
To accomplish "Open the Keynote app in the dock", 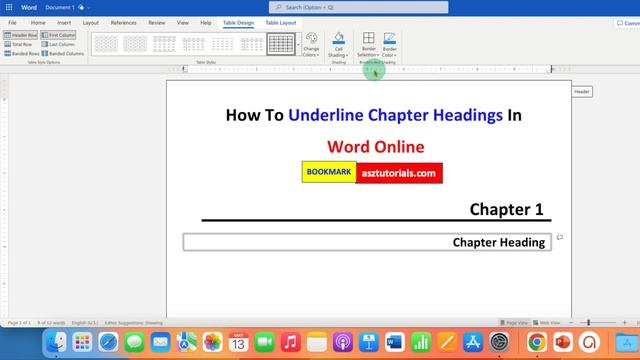I will coord(369,342).
